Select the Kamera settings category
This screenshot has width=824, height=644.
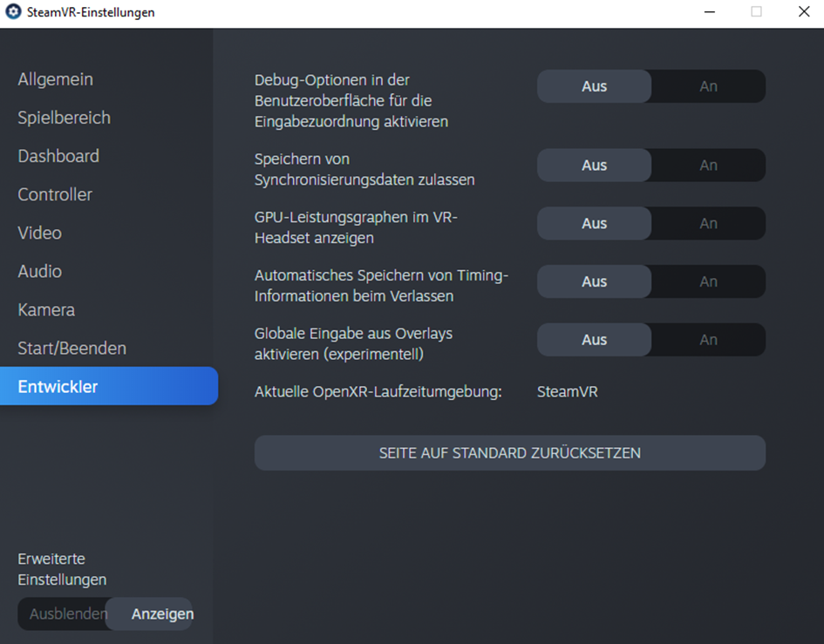pyautogui.click(x=45, y=309)
